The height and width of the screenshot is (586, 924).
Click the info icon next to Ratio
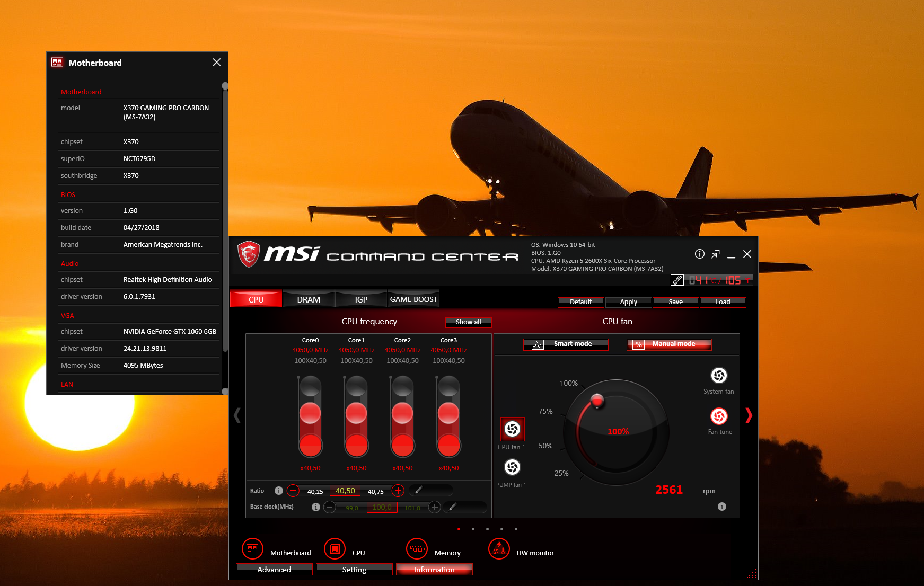pos(278,491)
